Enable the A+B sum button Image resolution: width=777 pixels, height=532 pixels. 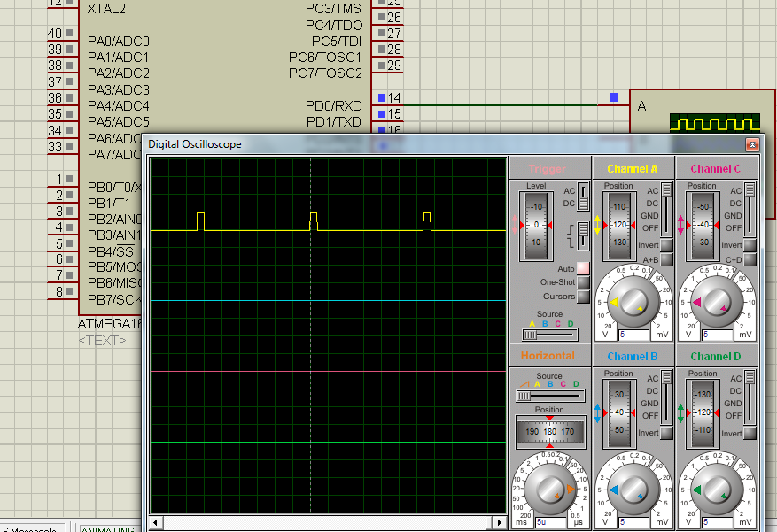(x=666, y=259)
